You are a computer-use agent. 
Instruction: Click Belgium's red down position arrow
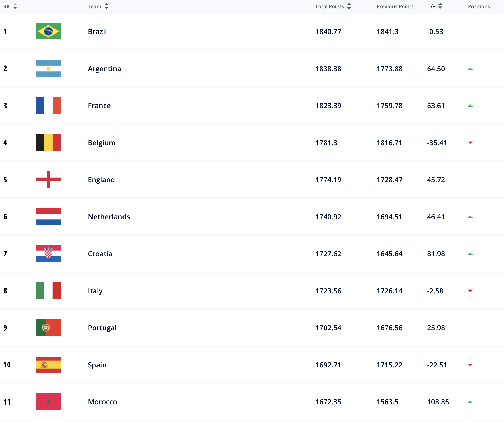[x=470, y=143]
